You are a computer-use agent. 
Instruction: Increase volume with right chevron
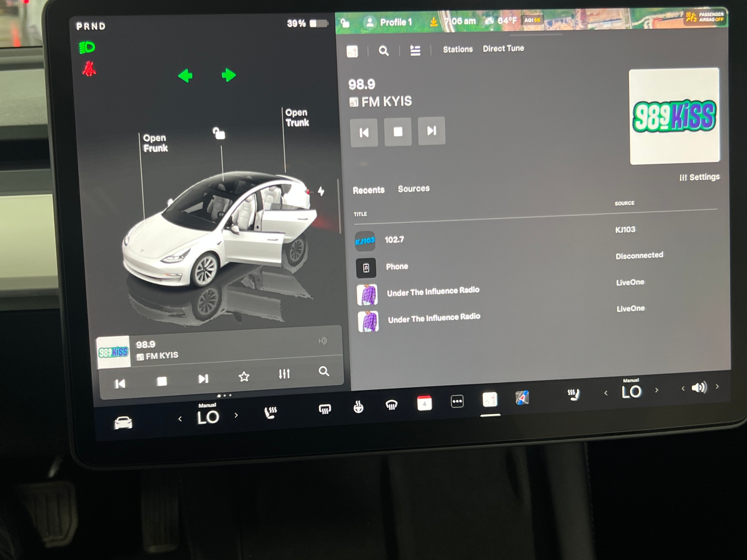click(717, 386)
